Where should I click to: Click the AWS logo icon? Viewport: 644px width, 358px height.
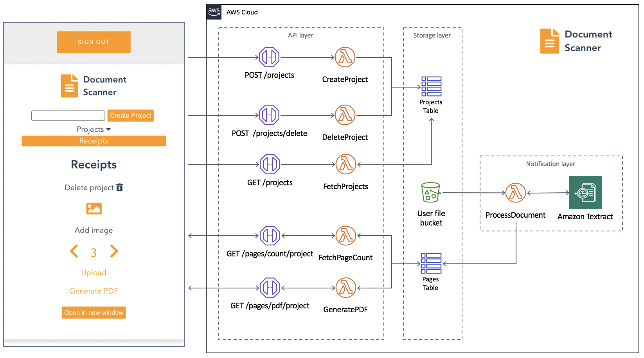pyautogui.click(x=214, y=12)
